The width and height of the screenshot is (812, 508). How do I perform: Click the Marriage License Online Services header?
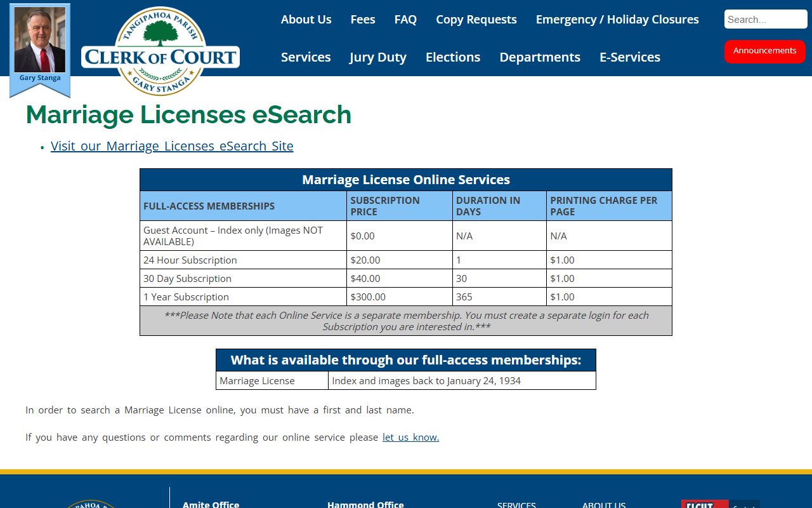point(406,180)
